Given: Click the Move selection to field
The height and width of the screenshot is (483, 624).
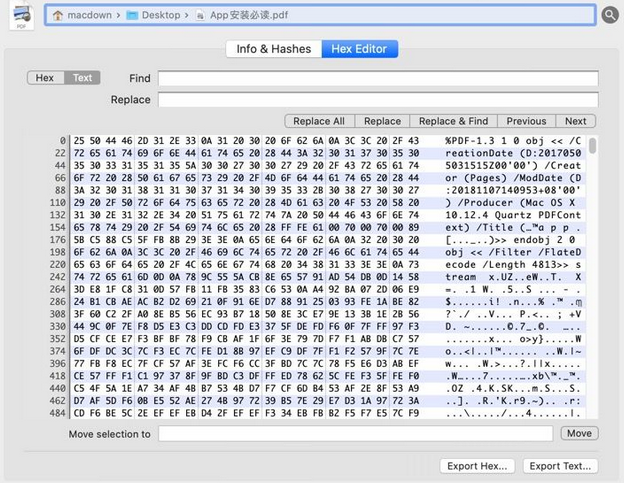Looking at the screenshot, I should [x=355, y=434].
